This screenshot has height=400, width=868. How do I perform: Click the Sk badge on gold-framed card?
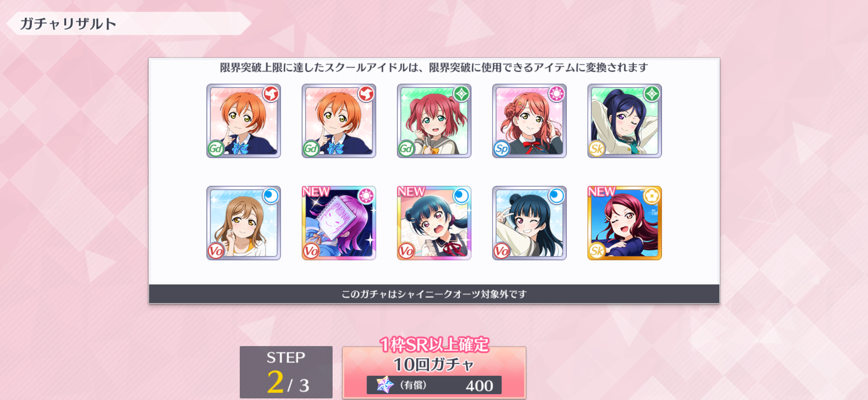pos(596,251)
